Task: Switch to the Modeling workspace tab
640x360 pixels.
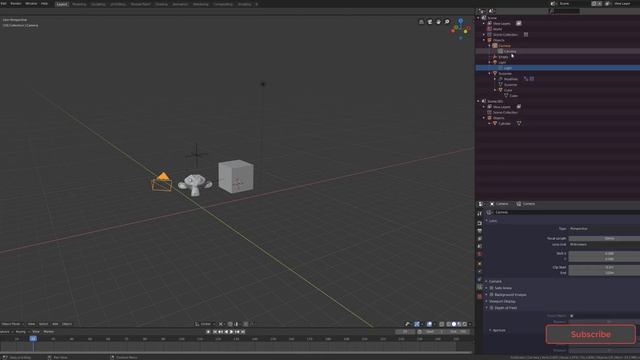Action: (x=79, y=4)
